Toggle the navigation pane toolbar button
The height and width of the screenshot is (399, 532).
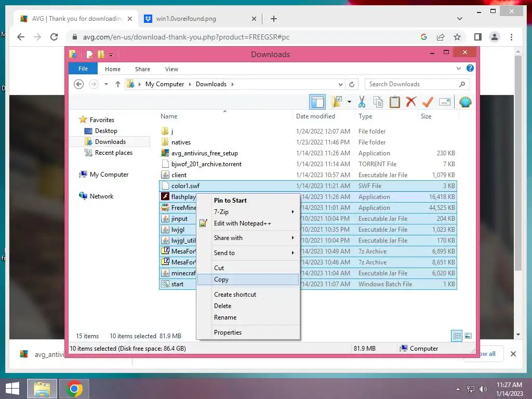317,102
